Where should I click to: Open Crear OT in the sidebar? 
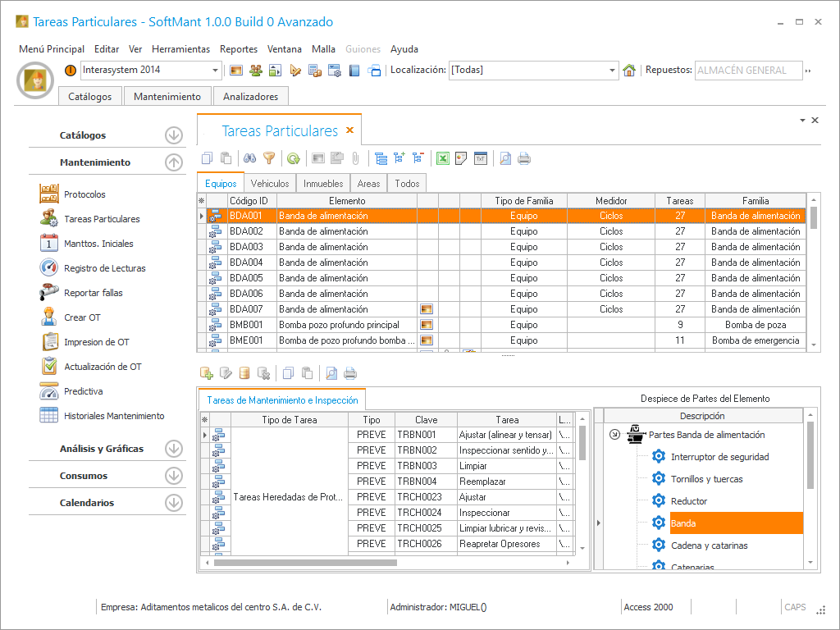tap(82, 317)
